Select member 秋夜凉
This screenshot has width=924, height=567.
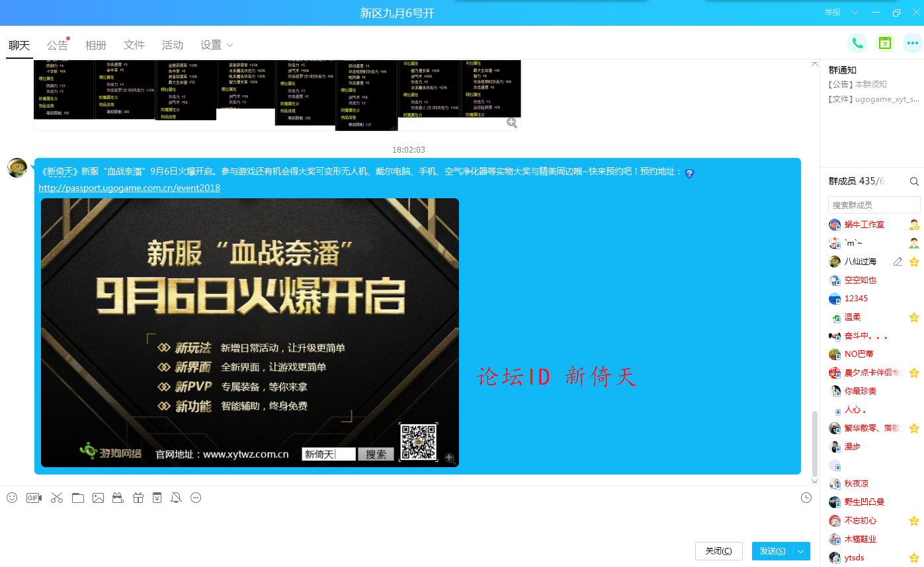[857, 484]
